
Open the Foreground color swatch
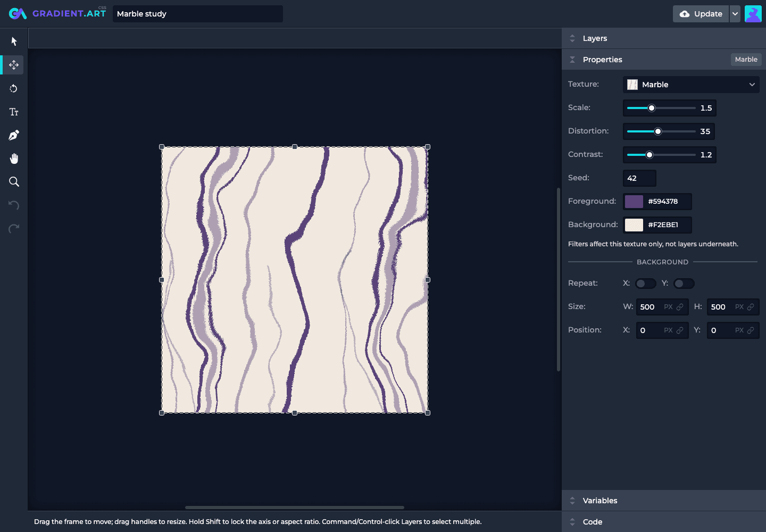click(x=634, y=202)
